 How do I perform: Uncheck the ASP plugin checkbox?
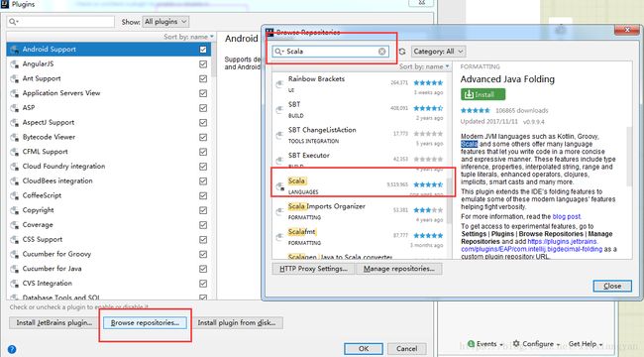tap(203, 108)
